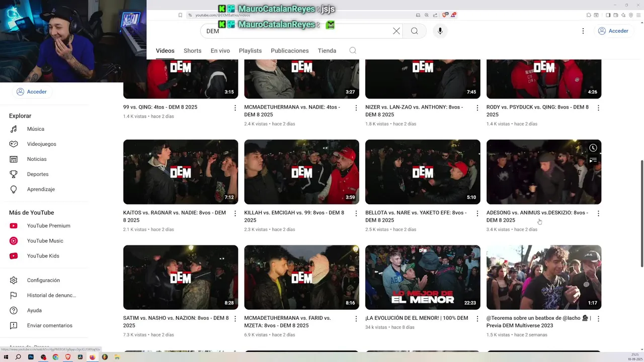This screenshot has width=644, height=362.
Task: Open the Publicaciones tab
Action: click(x=290, y=51)
